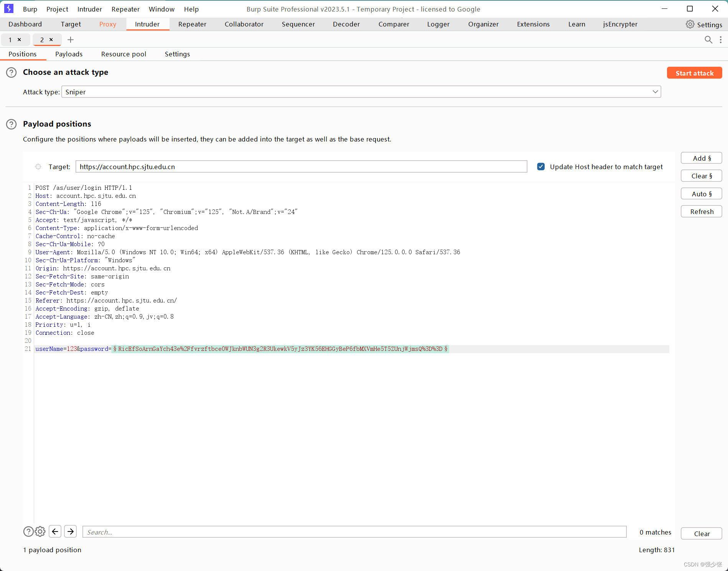Switch to the Learn tab

tap(576, 24)
